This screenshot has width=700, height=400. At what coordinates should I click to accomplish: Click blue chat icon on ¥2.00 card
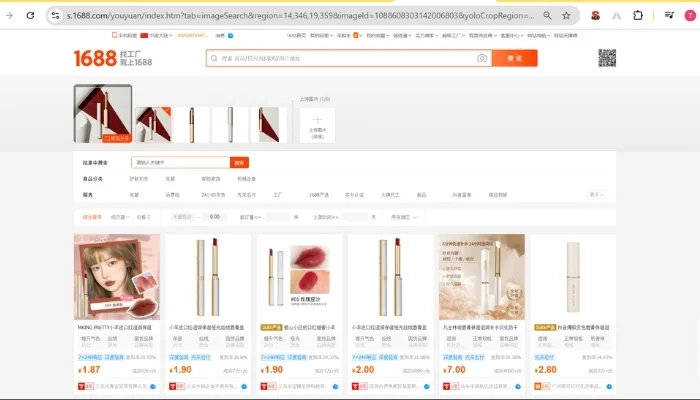(427, 386)
